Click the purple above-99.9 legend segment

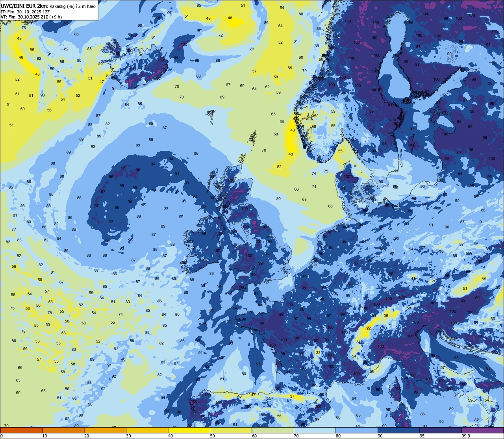[x=482, y=430]
